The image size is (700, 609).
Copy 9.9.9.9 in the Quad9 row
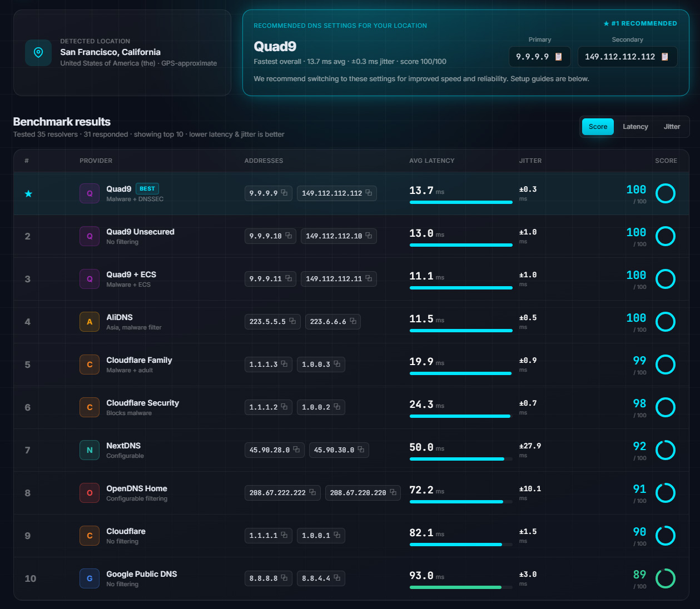pyautogui.click(x=284, y=193)
